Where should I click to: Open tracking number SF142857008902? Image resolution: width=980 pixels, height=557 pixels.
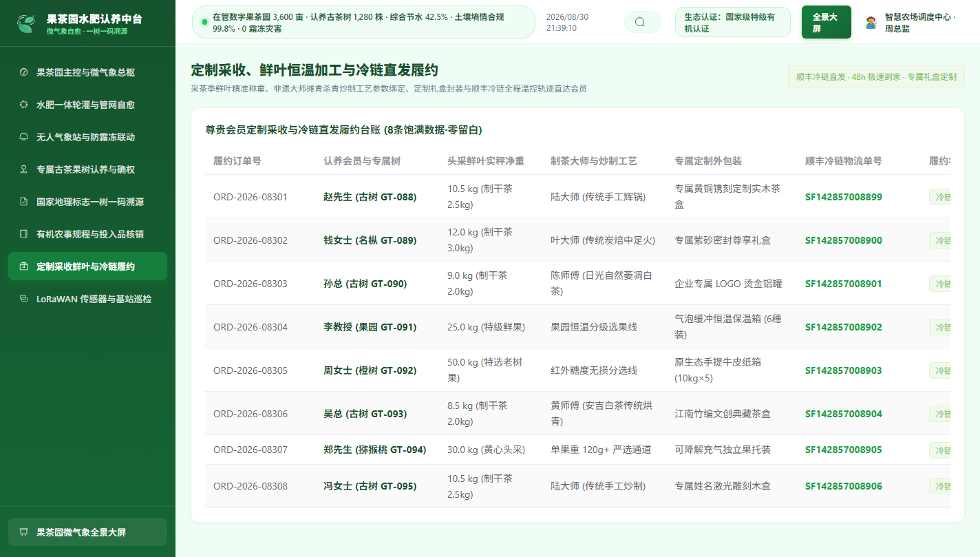click(843, 327)
